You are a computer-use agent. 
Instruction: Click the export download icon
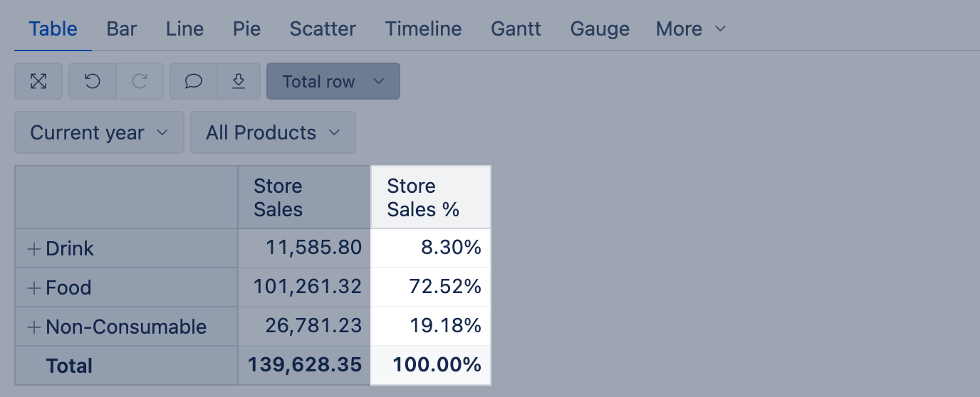click(239, 81)
